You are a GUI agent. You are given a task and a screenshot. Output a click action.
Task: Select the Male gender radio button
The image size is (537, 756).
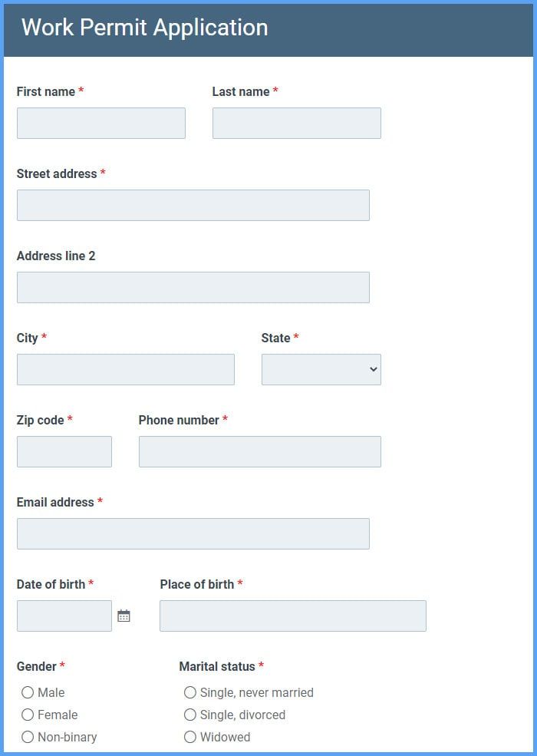click(28, 692)
